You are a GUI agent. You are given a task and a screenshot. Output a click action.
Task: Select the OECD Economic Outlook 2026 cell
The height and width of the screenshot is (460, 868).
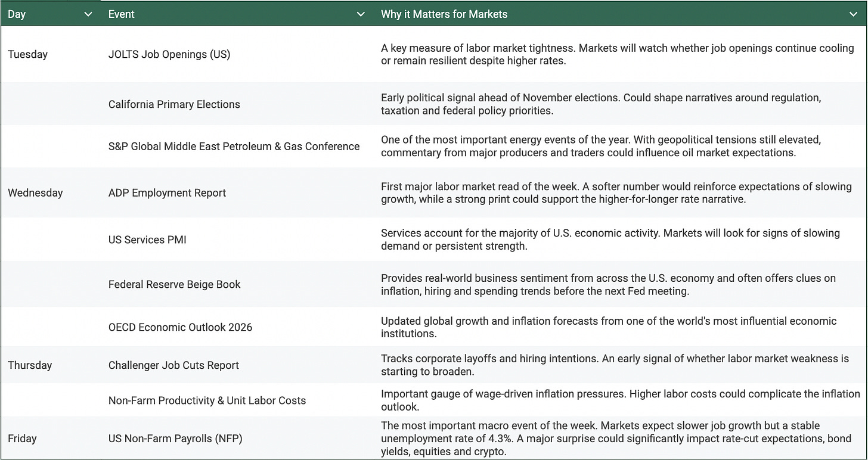180,327
